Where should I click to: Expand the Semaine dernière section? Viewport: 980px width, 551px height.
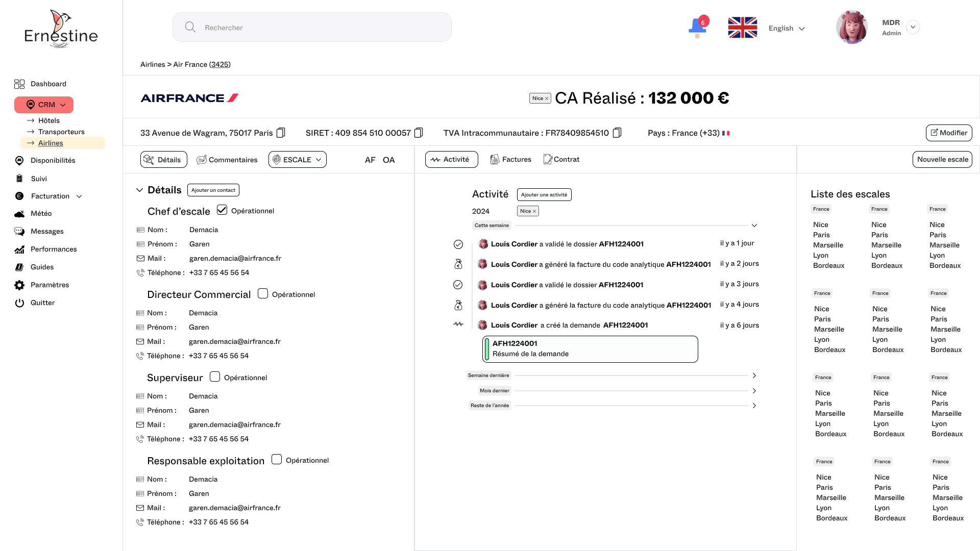754,375
